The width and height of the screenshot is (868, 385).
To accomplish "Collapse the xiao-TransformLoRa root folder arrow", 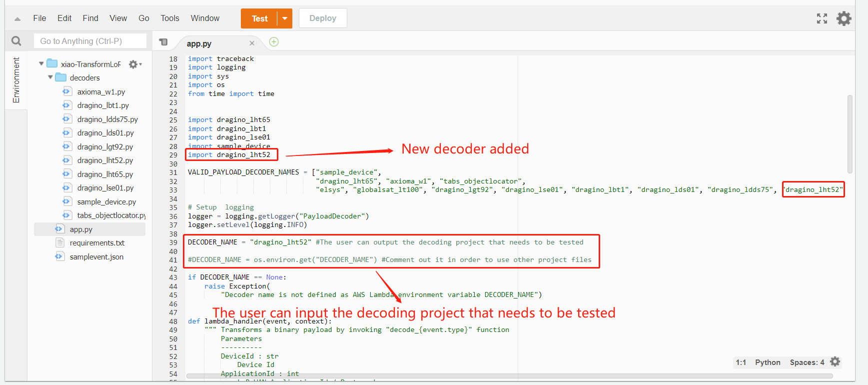I will click(41, 63).
